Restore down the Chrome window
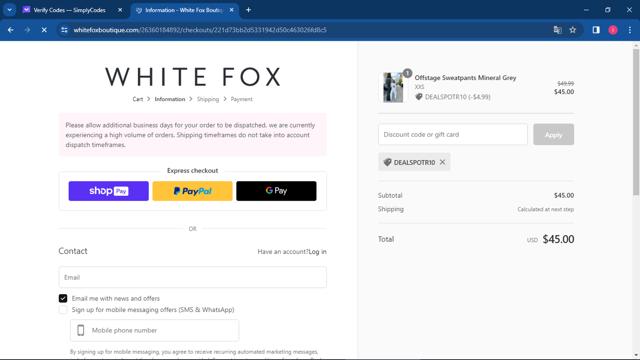This screenshot has height=360, width=640. tap(608, 10)
